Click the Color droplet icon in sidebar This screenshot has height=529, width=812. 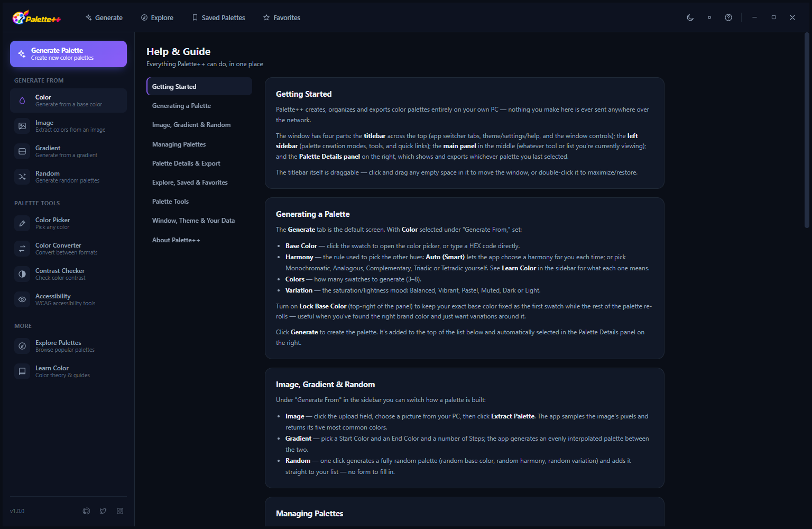point(22,101)
